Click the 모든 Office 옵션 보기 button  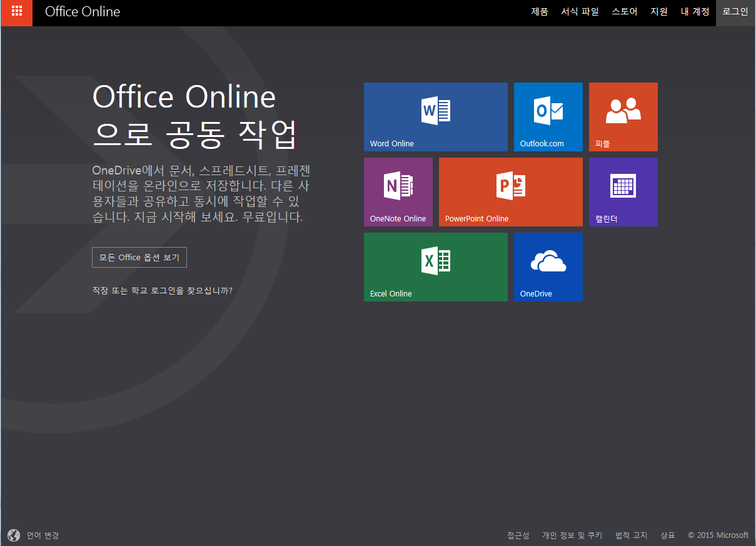(x=139, y=258)
